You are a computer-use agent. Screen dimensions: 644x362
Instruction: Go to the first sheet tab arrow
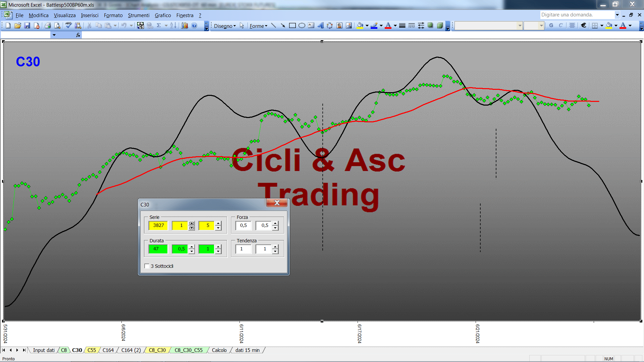(4, 350)
